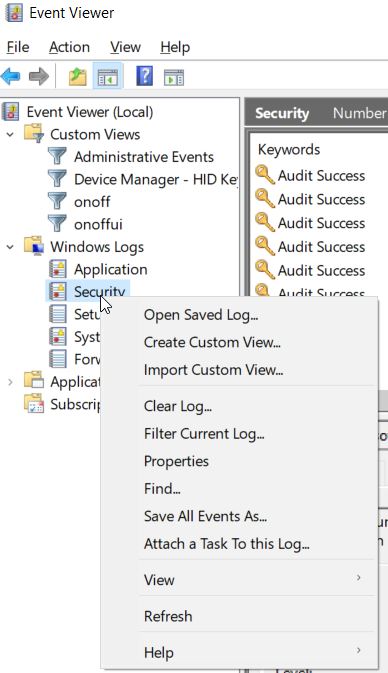This screenshot has height=673, width=388.
Task: Collapse the Custom Views tree node
Action: [10, 134]
